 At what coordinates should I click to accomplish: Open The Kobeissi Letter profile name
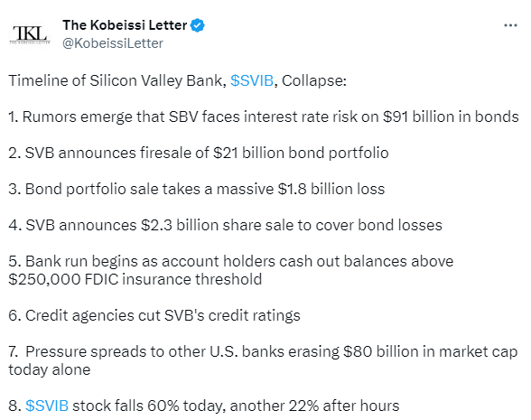click(125, 25)
